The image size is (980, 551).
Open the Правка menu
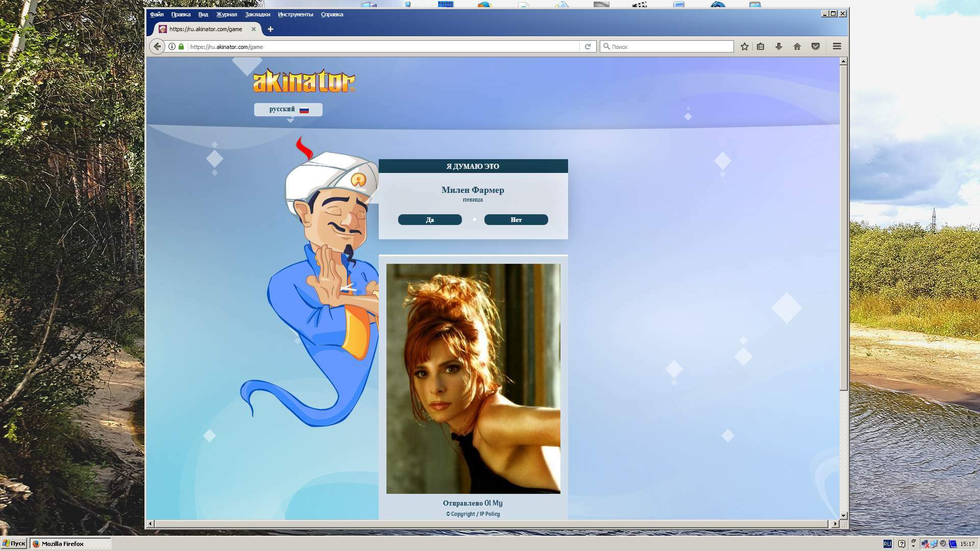181,14
